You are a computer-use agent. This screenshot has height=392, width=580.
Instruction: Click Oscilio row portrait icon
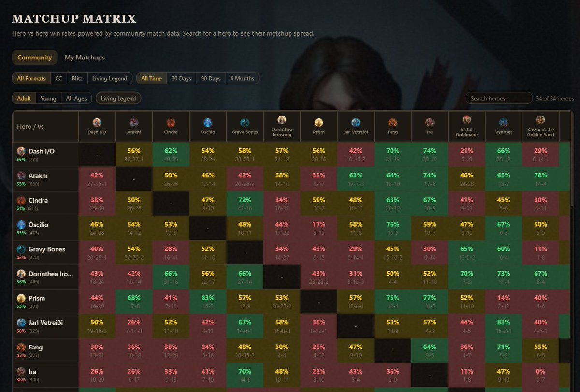pyautogui.click(x=21, y=225)
